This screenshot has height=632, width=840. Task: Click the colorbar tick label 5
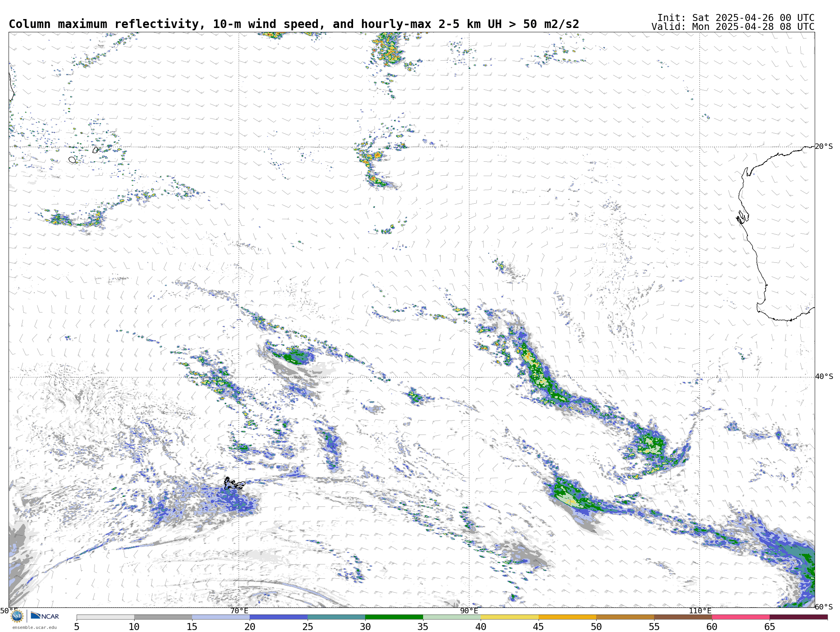pyautogui.click(x=77, y=627)
